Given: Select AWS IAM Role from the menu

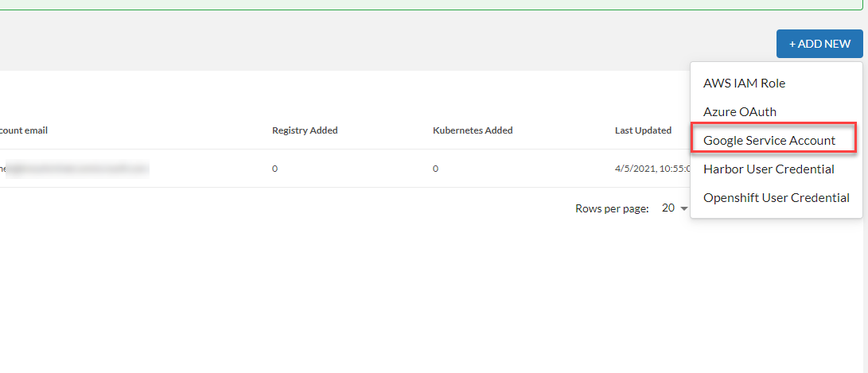Looking at the screenshot, I should tap(744, 84).
